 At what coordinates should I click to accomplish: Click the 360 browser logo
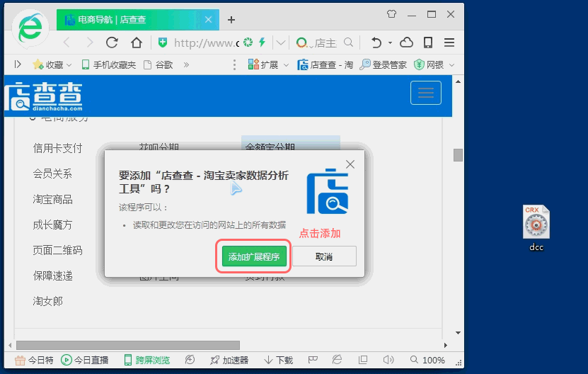coord(30,29)
